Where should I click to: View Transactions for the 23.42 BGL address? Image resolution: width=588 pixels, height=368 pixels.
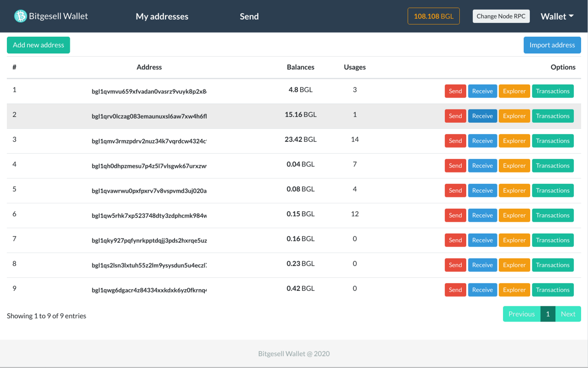(x=553, y=141)
